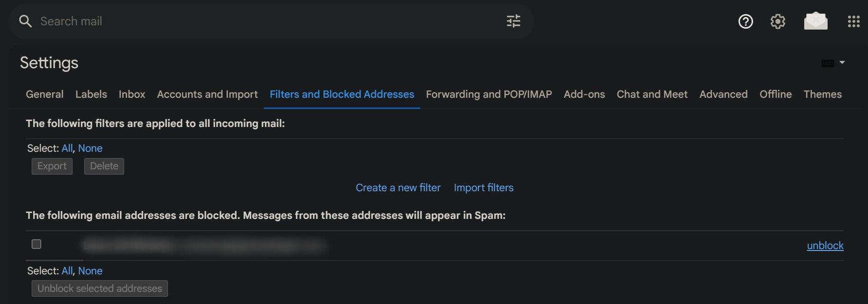The height and width of the screenshot is (304, 868).
Task: Click Create a new filter
Action: point(398,188)
